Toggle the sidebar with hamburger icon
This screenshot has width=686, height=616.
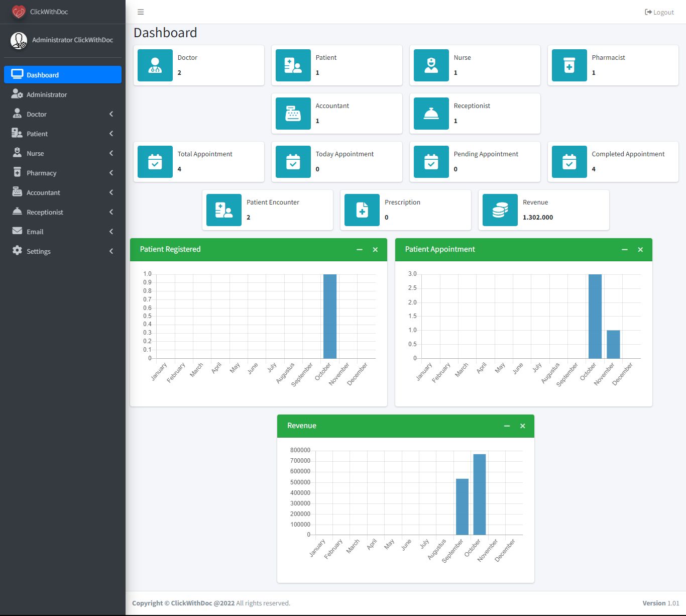[x=141, y=12]
